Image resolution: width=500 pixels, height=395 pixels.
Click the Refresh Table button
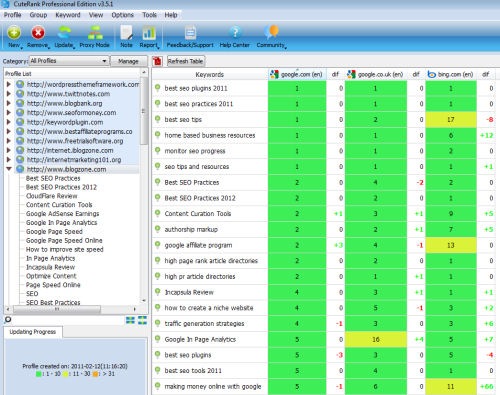(185, 61)
